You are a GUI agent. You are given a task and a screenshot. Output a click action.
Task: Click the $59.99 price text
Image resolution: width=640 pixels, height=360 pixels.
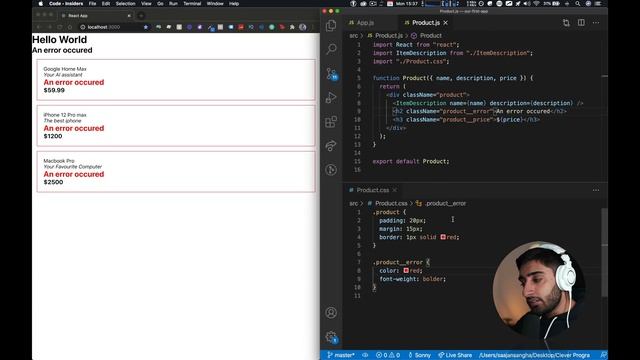point(54,90)
